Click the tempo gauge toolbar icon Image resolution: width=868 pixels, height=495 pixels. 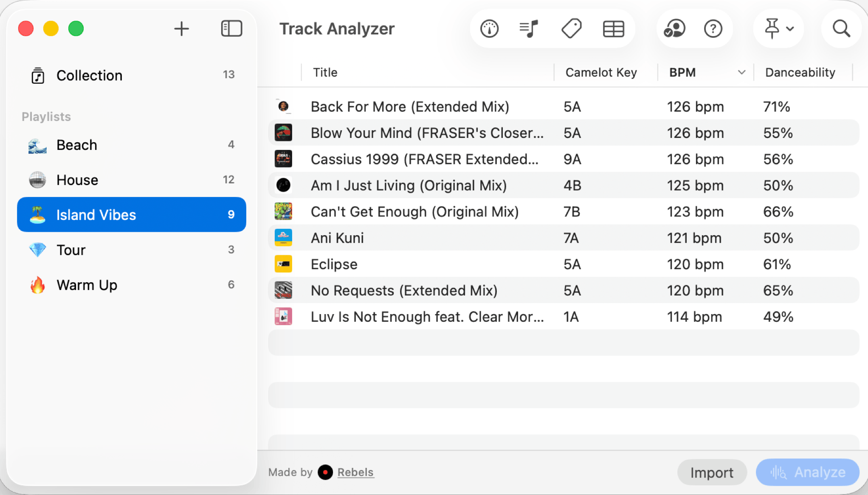(489, 29)
